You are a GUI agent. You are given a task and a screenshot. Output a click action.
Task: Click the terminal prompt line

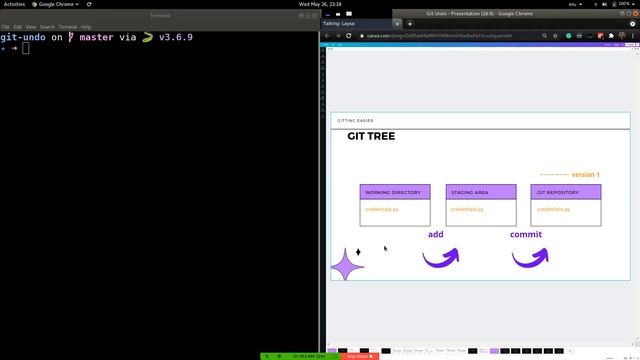tap(15, 49)
